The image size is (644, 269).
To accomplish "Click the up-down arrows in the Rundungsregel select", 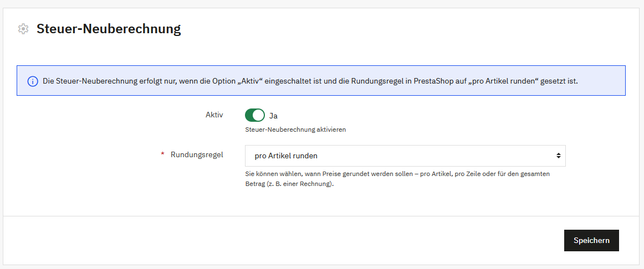I will [558, 156].
